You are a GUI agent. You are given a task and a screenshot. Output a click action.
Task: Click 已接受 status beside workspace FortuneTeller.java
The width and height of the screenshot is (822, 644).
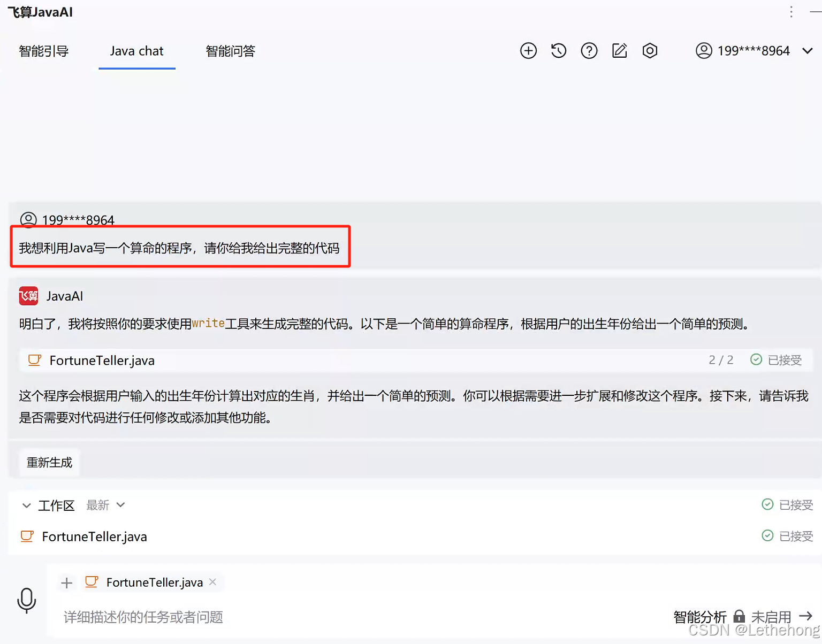point(787,536)
